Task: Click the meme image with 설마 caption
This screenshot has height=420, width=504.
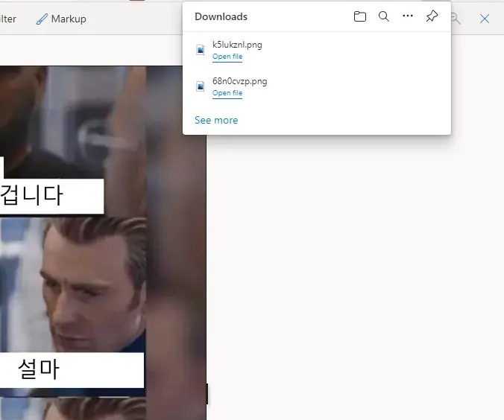Action: pyautogui.click(x=73, y=307)
